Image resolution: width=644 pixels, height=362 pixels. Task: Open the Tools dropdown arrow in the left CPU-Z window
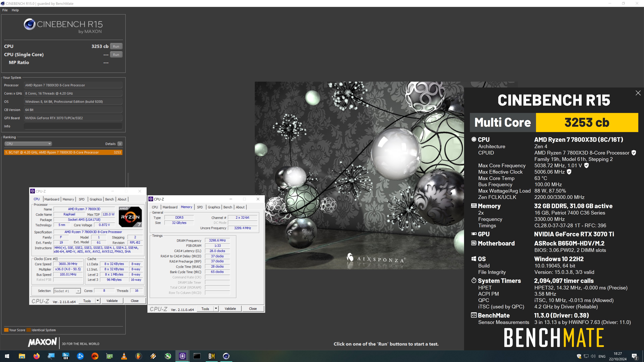[x=98, y=301]
